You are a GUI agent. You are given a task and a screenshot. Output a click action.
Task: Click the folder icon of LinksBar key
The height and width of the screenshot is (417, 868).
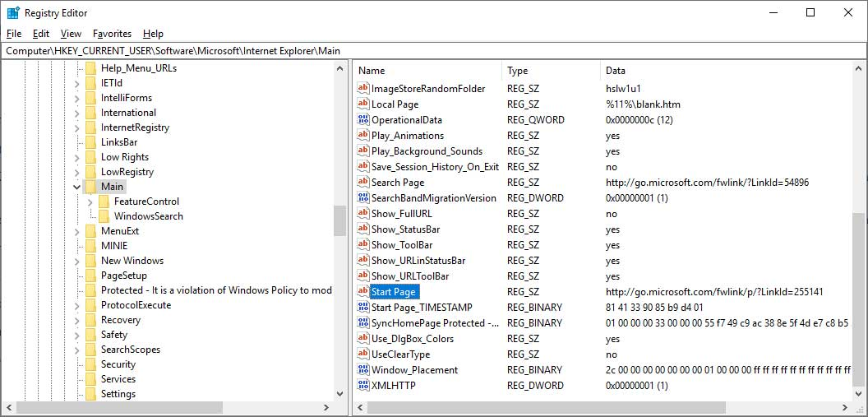[x=90, y=142]
